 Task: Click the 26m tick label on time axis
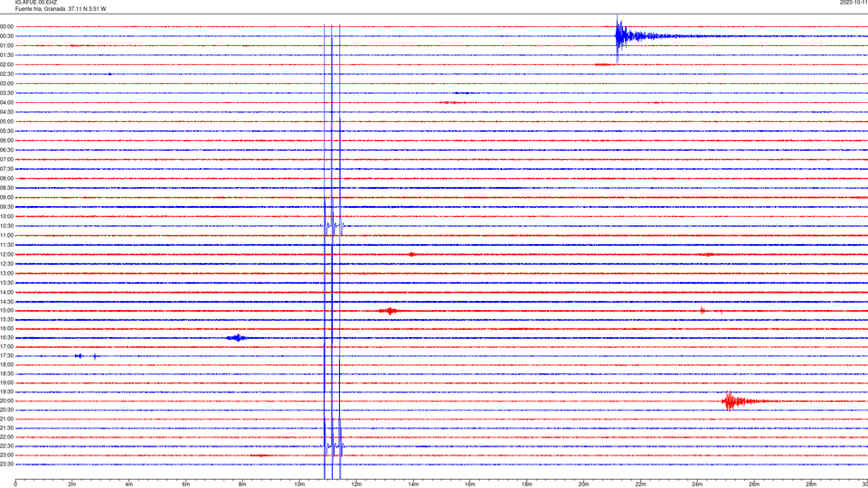click(x=754, y=484)
